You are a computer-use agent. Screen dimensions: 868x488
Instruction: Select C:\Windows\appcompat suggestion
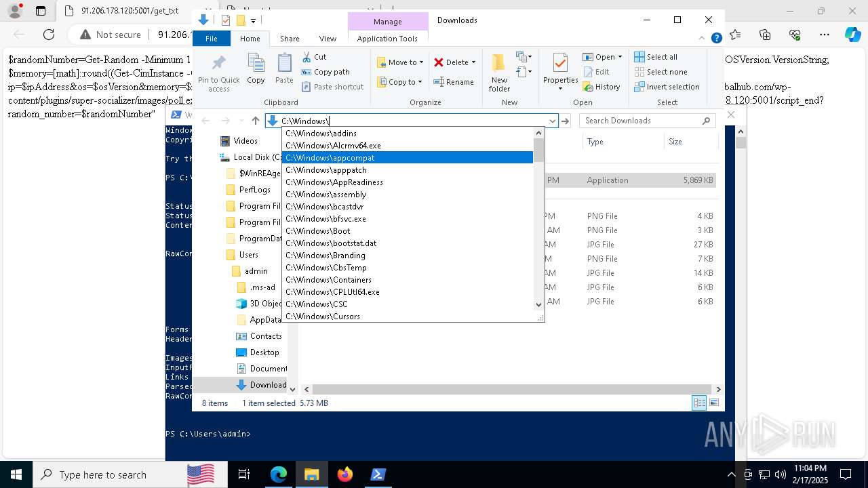pos(408,158)
